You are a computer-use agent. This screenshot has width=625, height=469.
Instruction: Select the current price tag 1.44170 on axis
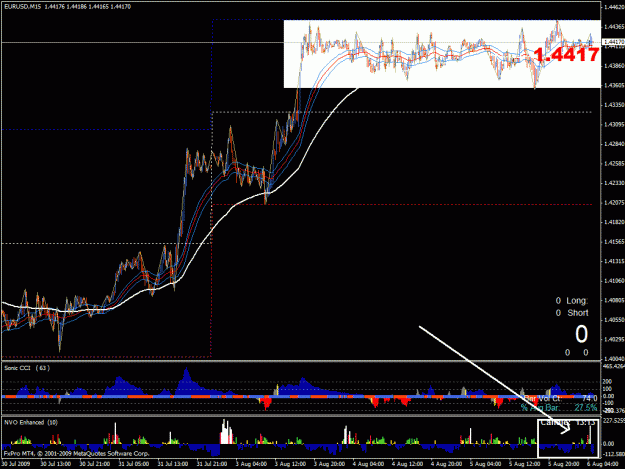point(613,41)
